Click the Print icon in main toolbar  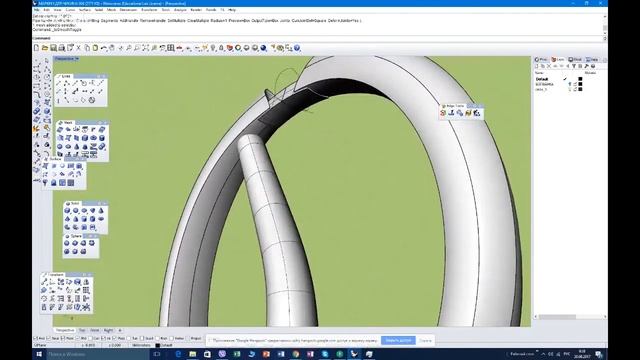coord(62,48)
